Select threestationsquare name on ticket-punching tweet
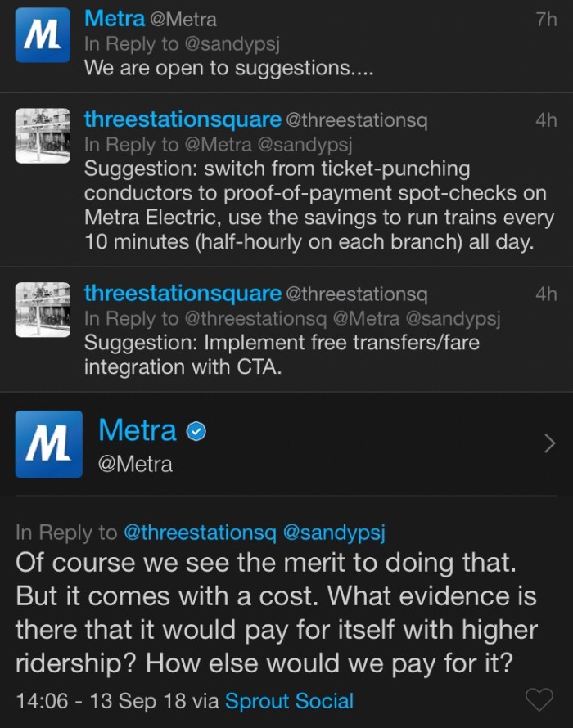The width and height of the screenshot is (573, 728). pyautogui.click(x=183, y=119)
